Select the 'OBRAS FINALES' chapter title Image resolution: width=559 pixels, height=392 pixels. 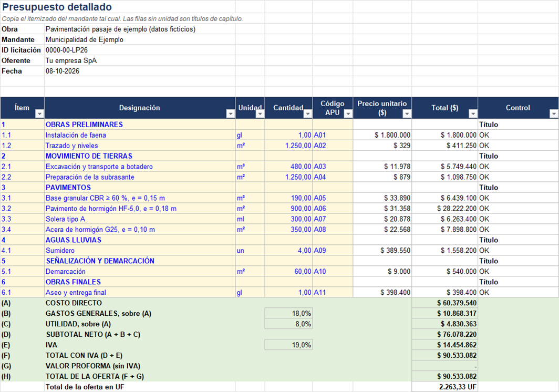coord(140,282)
